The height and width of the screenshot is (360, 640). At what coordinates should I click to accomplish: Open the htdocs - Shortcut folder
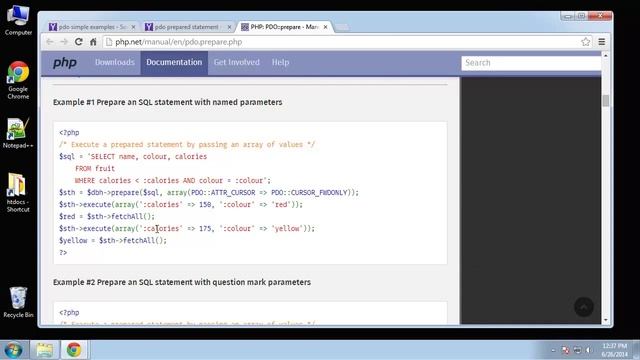(18, 193)
